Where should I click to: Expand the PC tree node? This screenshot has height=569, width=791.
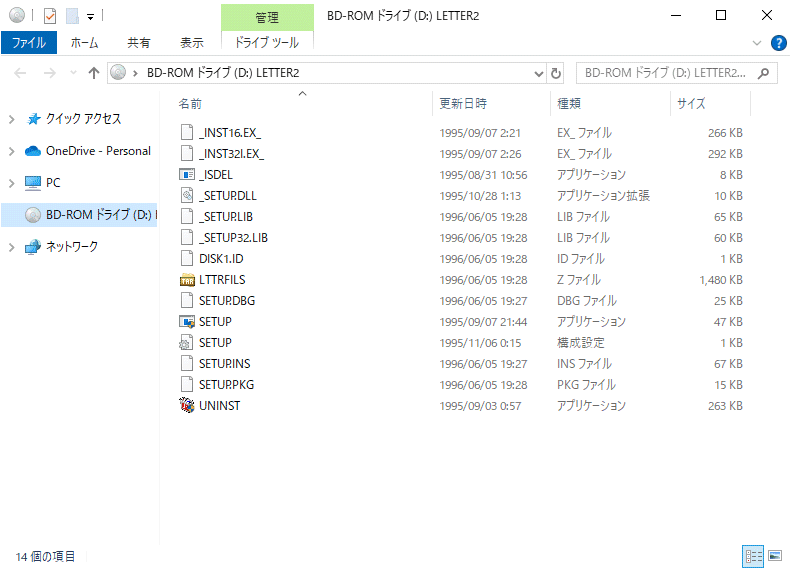pos(12,183)
